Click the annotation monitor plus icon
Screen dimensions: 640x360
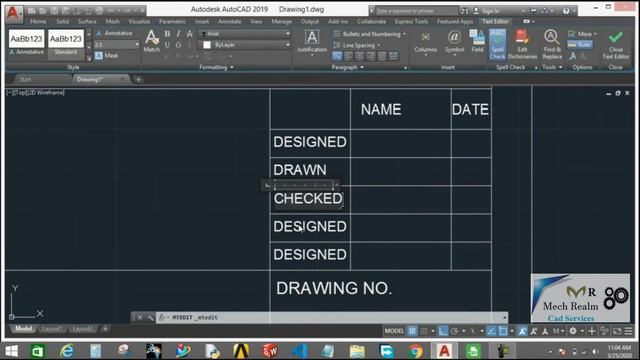point(592,331)
